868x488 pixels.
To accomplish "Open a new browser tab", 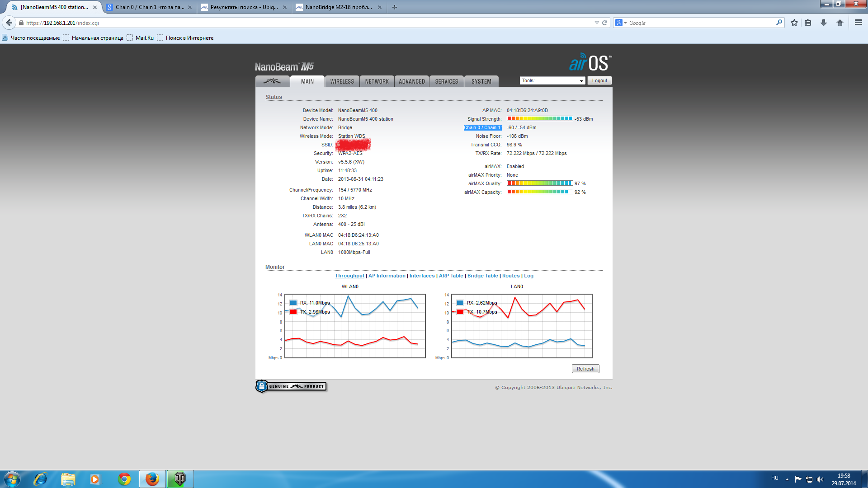I will coord(395,7).
